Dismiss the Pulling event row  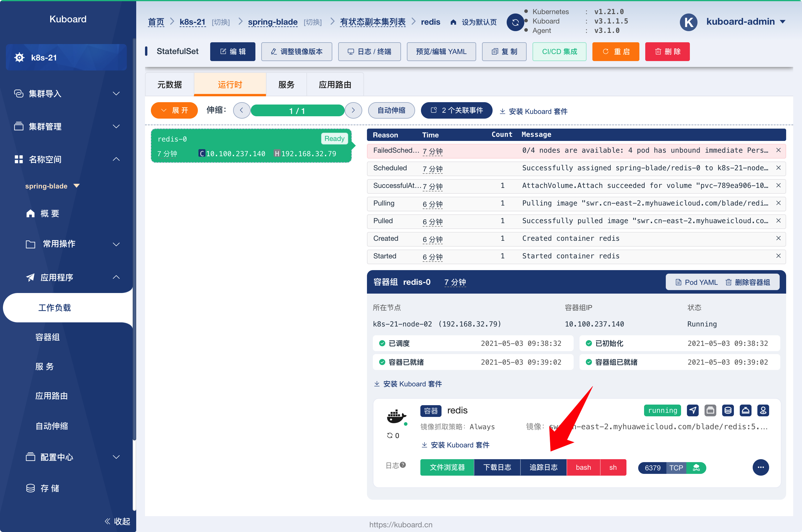coord(778,203)
